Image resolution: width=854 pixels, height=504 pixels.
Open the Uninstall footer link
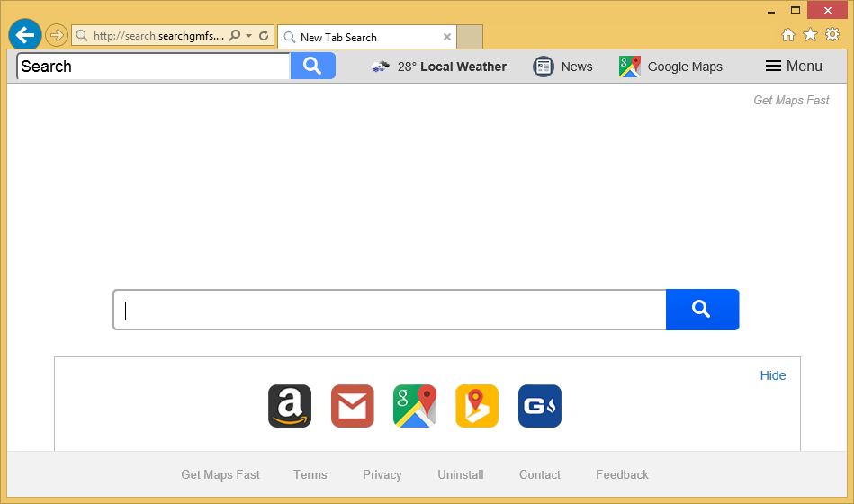[461, 474]
